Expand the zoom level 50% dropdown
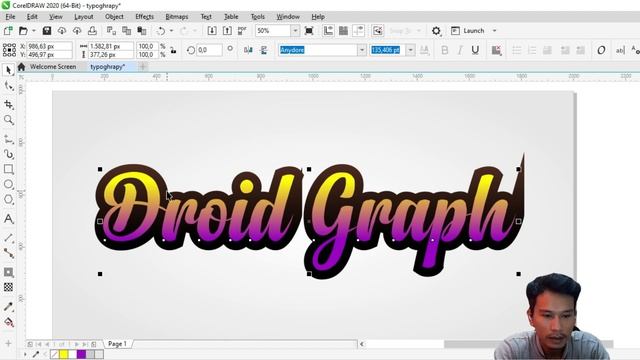Viewport: 640px width, 360px height. (x=295, y=31)
